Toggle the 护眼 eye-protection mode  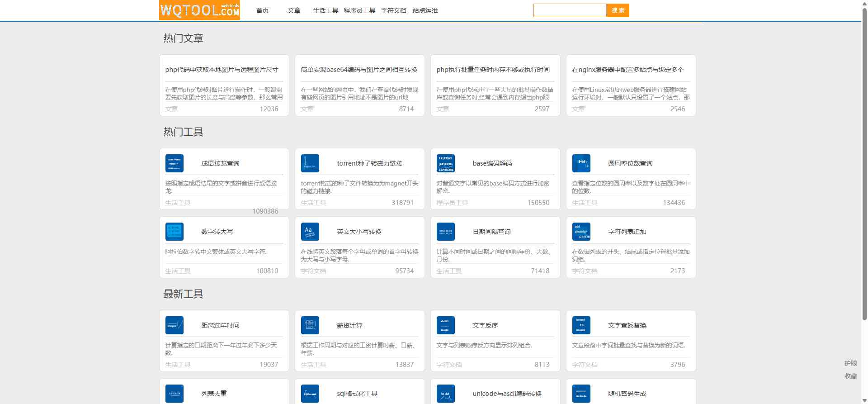[850, 363]
